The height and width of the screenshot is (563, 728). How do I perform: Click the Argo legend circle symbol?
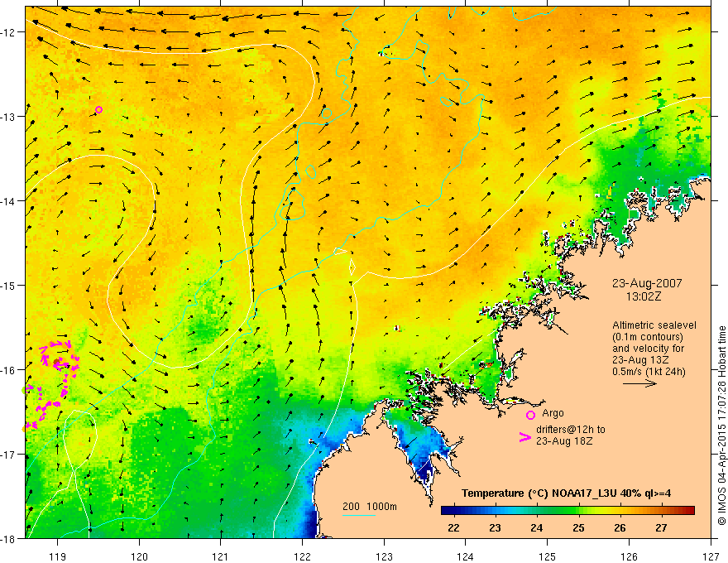(x=530, y=416)
